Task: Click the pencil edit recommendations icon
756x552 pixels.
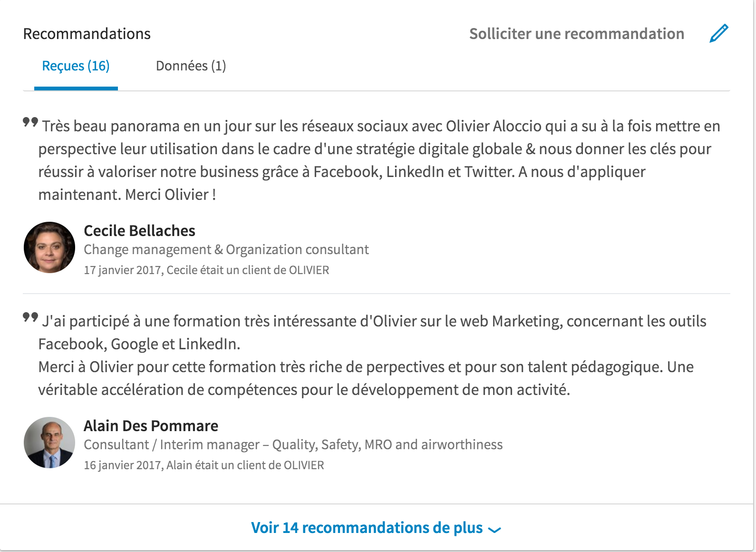Action: 719,33
